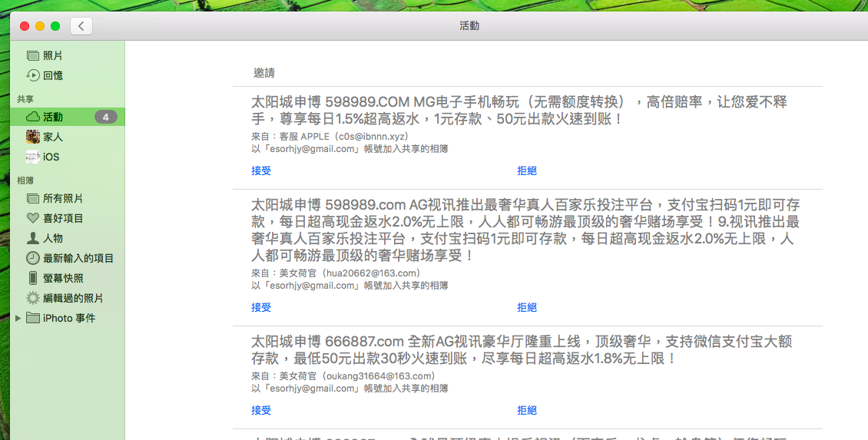Click the 598989.com AG视讯 invitation title
Viewport: 868px width, 440px height.
(525, 230)
